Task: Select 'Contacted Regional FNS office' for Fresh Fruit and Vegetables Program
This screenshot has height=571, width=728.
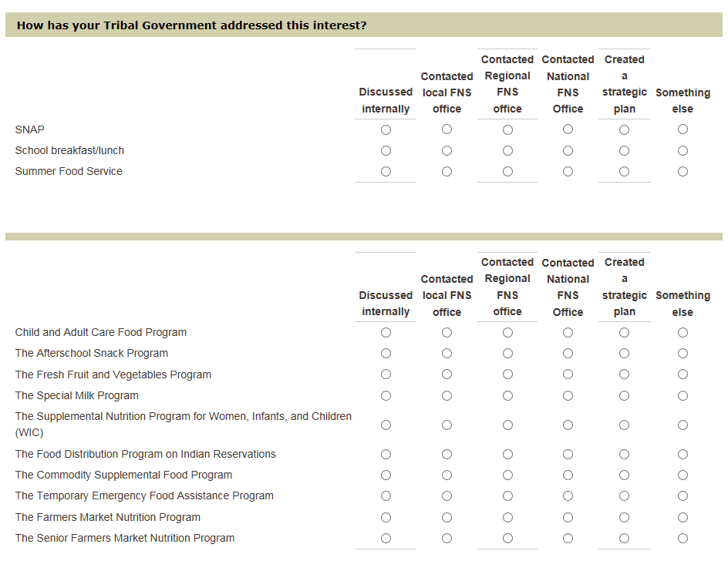Action: pos(507,375)
